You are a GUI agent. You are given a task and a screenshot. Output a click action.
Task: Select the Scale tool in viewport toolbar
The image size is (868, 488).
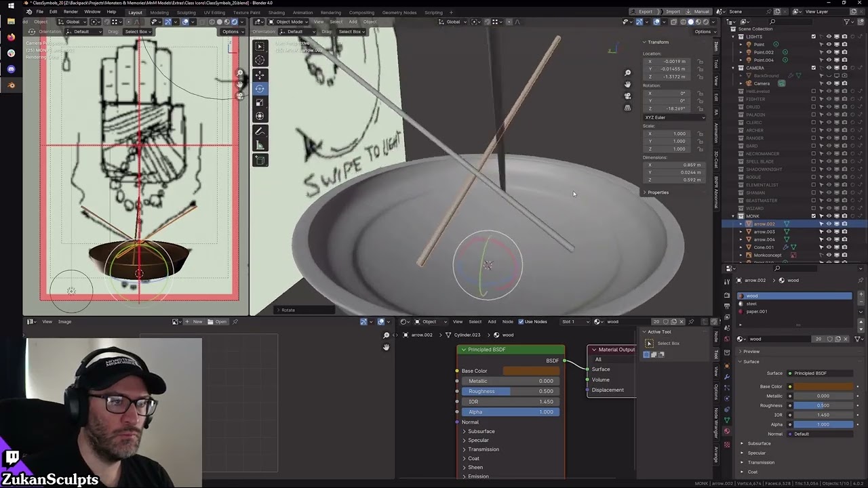pyautogui.click(x=260, y=102)
